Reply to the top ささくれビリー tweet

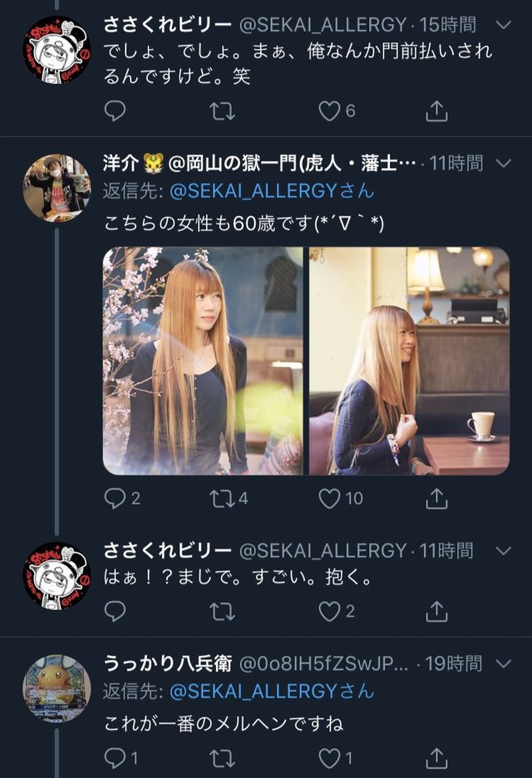pyautogui.click(x=115, y=111)
